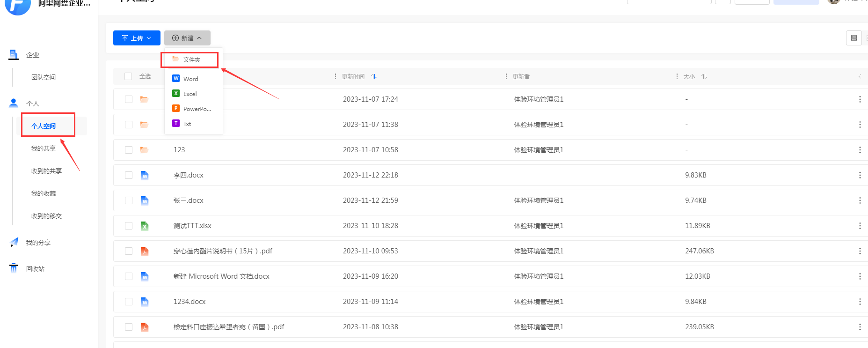The image size is (868, 348).
Task: Open 回收站 recycle bin in sidebar
Action: [35, 269]
